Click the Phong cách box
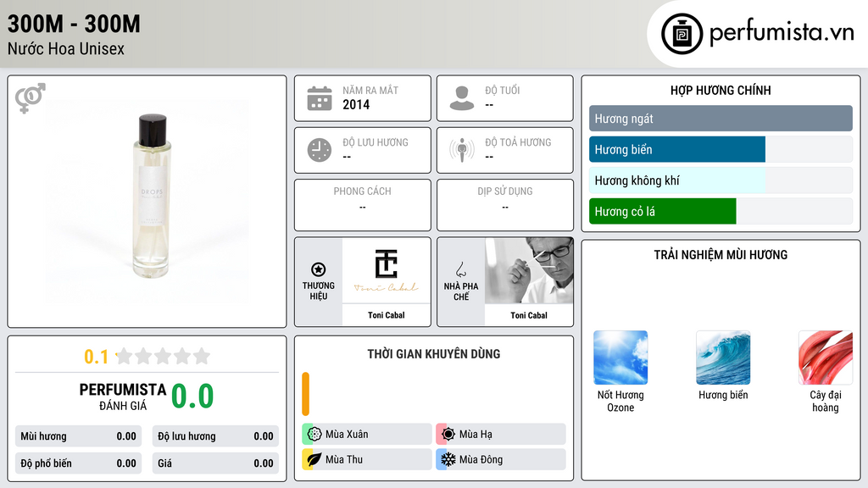Screen dimensions: 868x488 coord(363,205)
